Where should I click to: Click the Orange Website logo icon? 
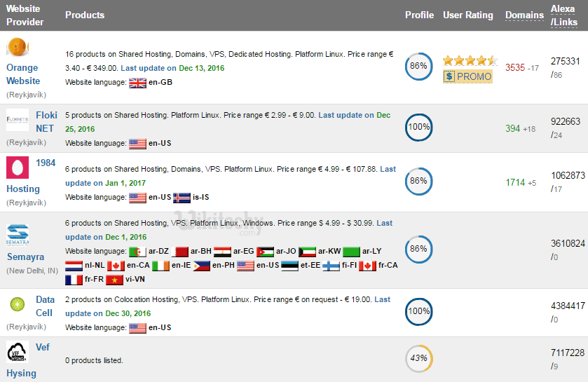[x=18, y=48]
